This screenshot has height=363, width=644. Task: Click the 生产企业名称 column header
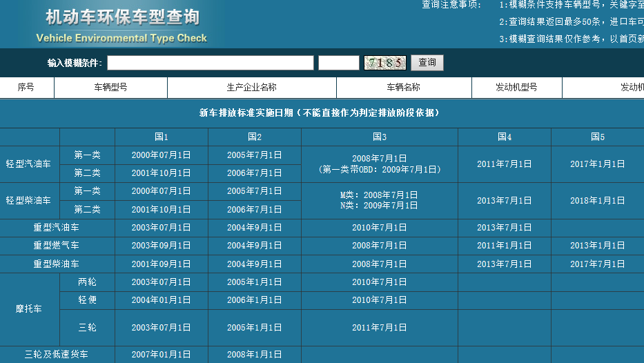252,87
